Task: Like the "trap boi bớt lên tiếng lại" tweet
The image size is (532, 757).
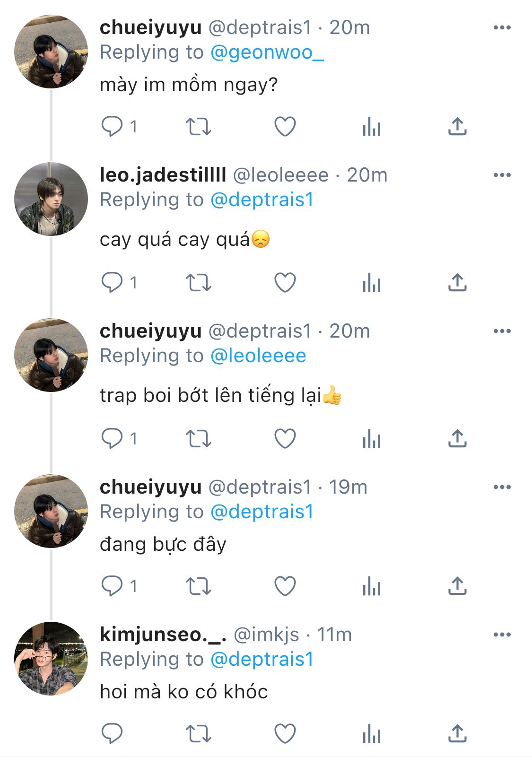Action: point(285,439)
